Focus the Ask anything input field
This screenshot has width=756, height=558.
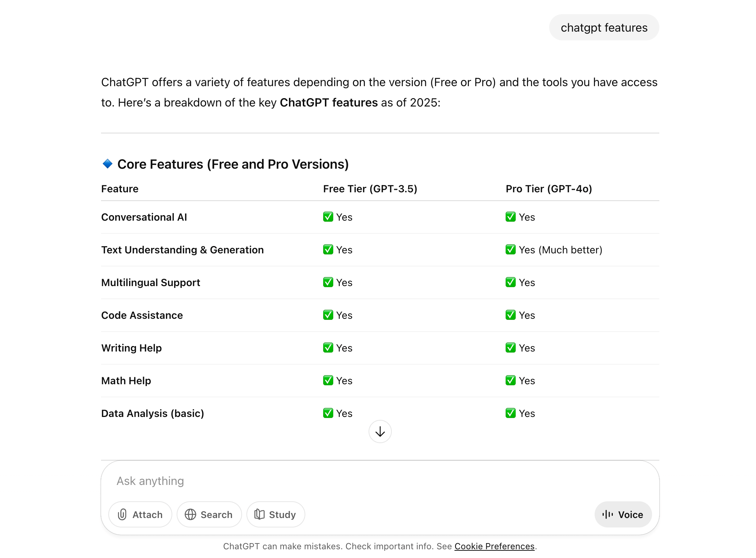pos(363,481)
